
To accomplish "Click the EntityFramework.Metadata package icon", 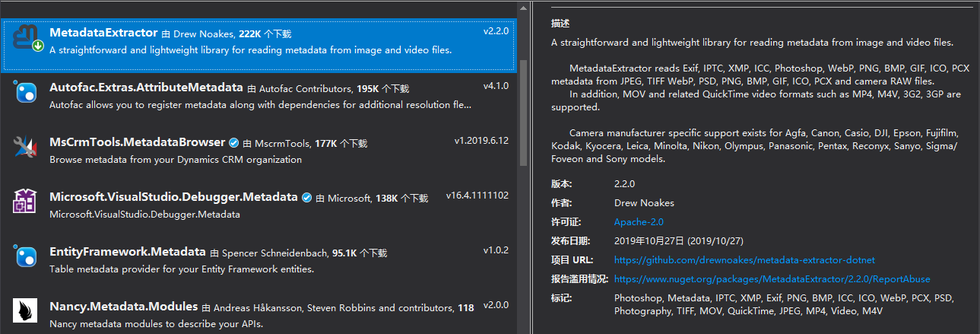I will pyautogui.click(x=25, y=256).
